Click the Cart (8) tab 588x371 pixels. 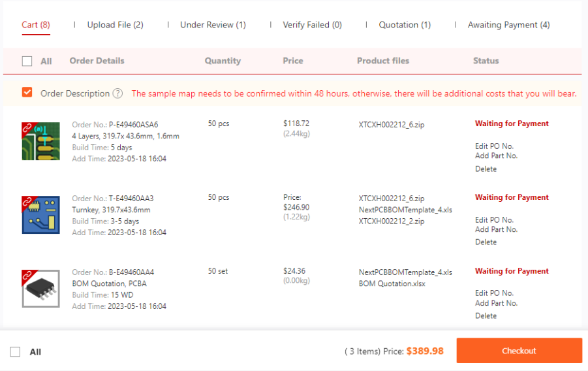point(36,25)
